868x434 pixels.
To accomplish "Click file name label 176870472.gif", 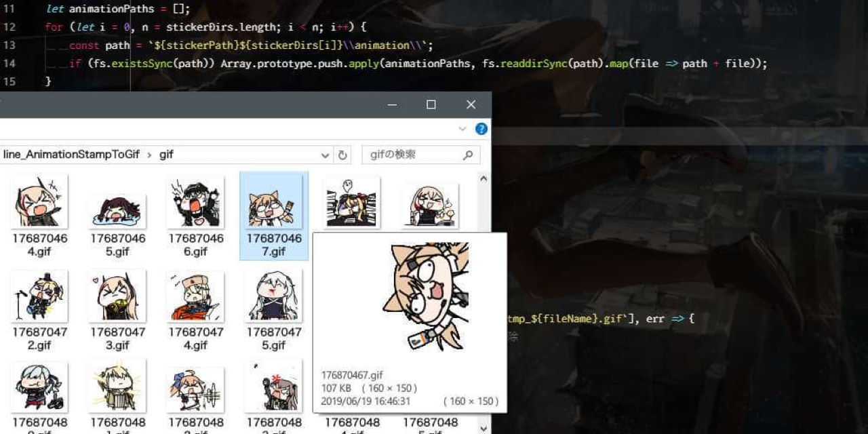I will pyautogui.click(x=39, y=338).
